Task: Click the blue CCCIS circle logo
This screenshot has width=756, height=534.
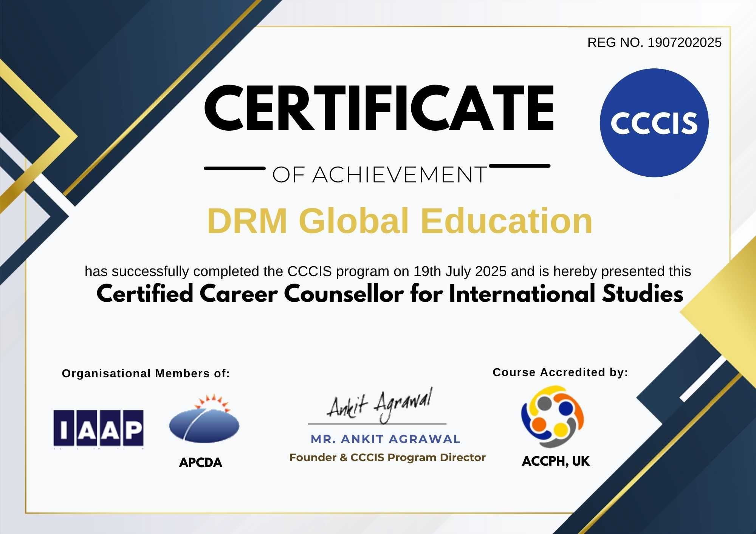Action: (654, 123)
